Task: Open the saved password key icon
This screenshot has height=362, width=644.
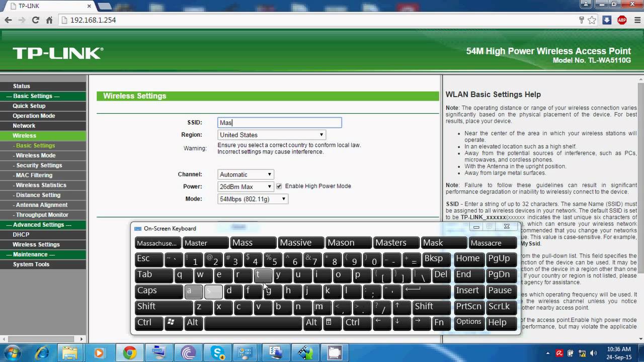Action: pos(582,20)
